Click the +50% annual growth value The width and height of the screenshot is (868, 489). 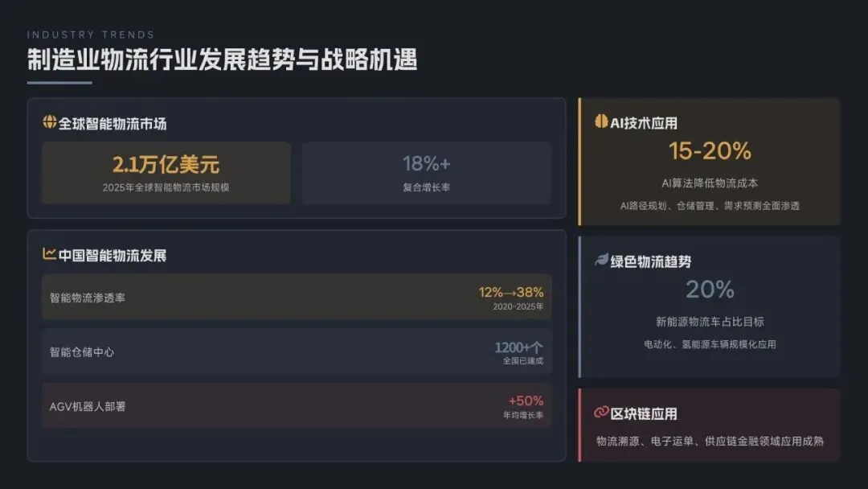(526, 401)
